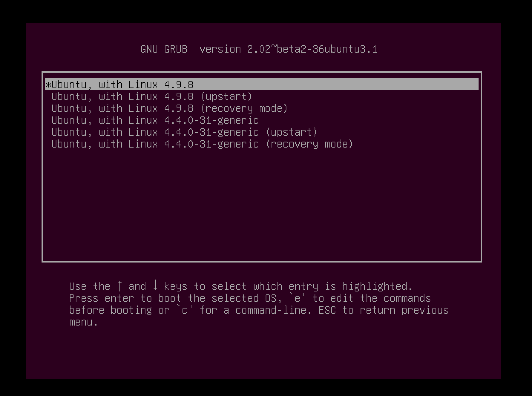Click the final word menu. in help text
The image size is (532, 396).
click(83, 322)
